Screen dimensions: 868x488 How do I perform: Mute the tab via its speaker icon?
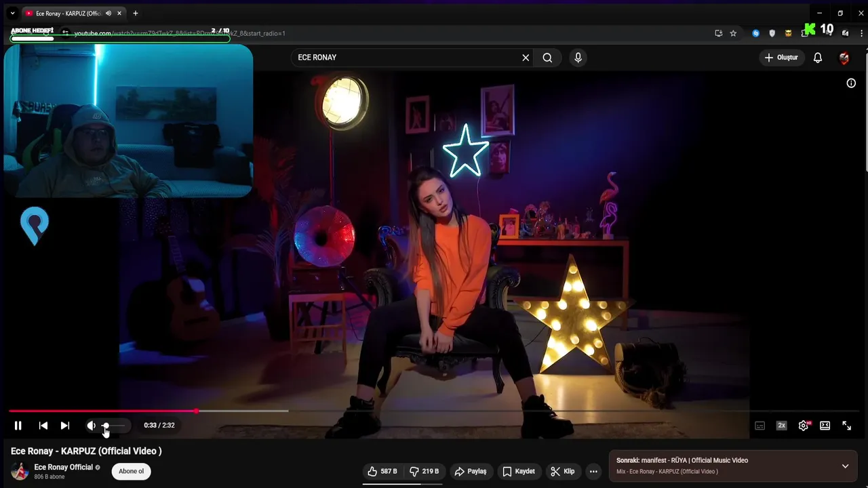click(108, 13)
